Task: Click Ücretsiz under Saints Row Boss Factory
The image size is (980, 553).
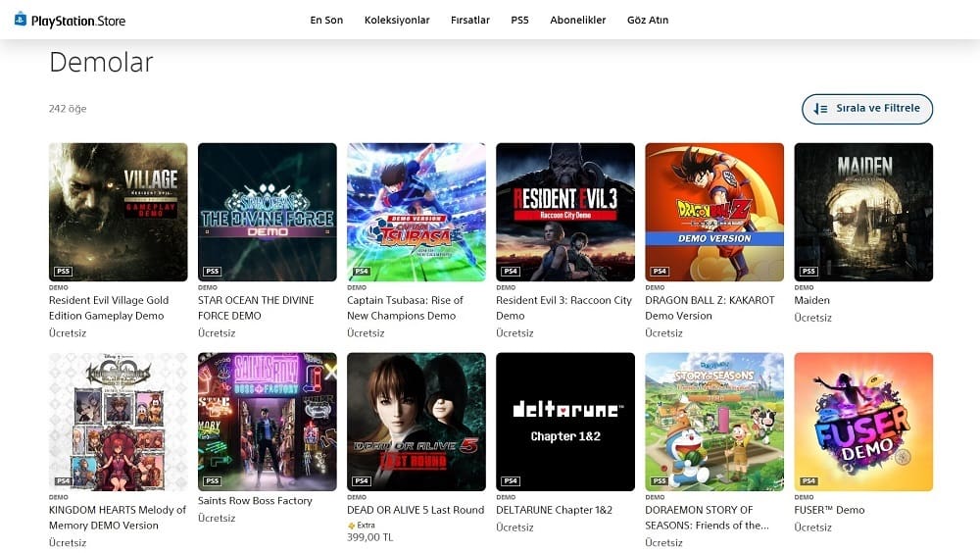Action: point(217,518)
